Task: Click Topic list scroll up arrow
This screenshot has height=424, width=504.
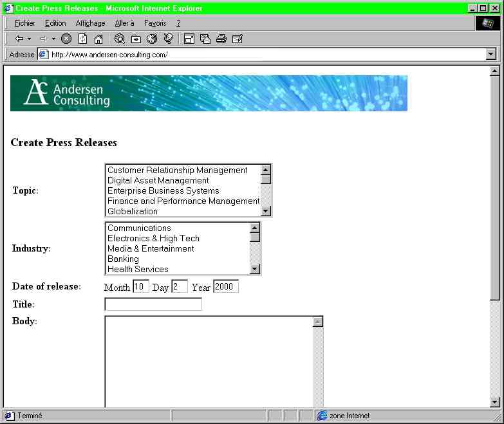Action: (265, 169)
